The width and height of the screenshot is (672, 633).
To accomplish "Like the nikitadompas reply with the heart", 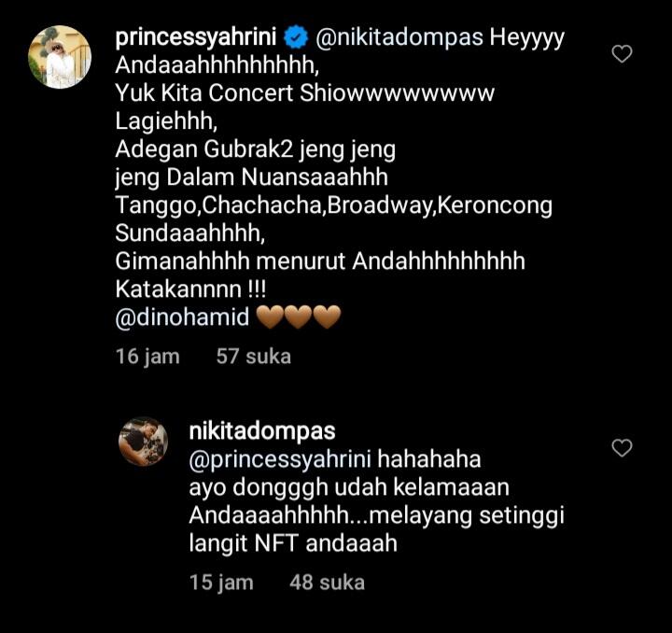I will [622, 448].
